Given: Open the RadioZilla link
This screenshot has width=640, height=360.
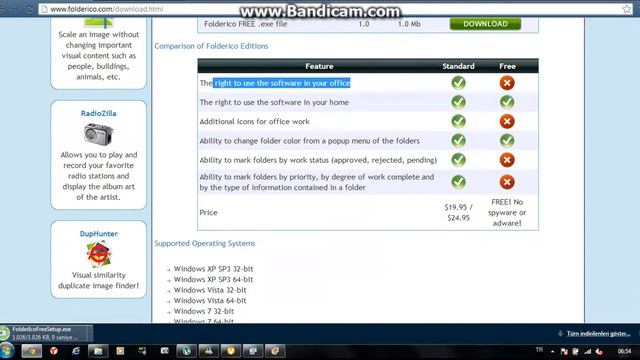Looking at the screenshot, I should click(98, 113).
